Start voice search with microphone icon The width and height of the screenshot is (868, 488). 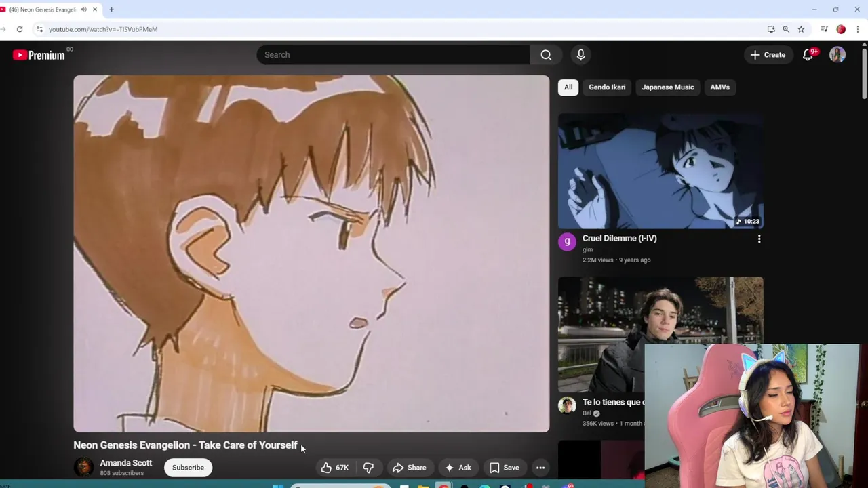(x=580, y=55)
